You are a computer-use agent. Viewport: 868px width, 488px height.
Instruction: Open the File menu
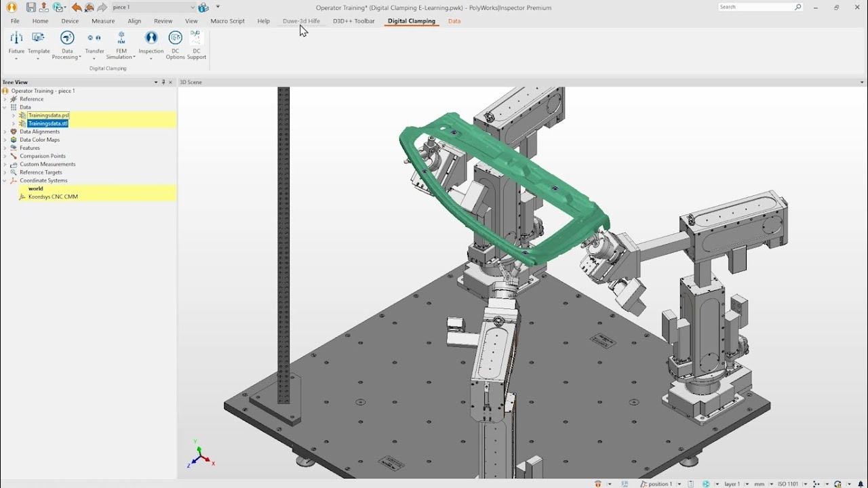[x=15, y=21]
